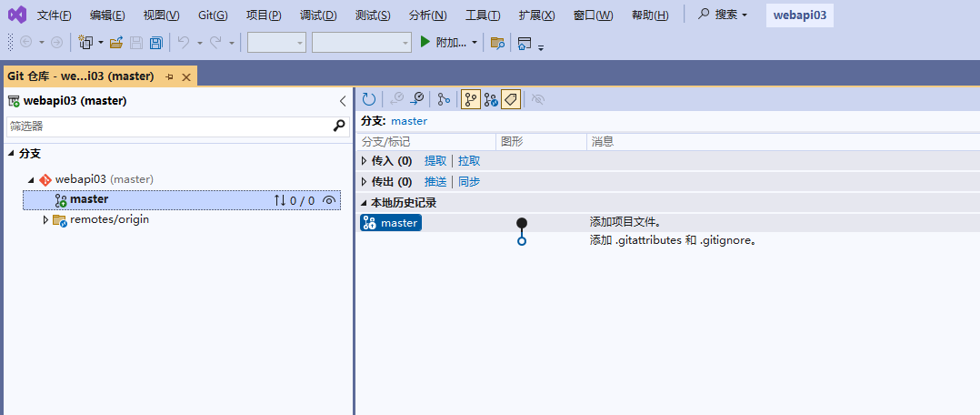Click the Open File folder icon
Viewport: 980px width, 415px height.
116,42
